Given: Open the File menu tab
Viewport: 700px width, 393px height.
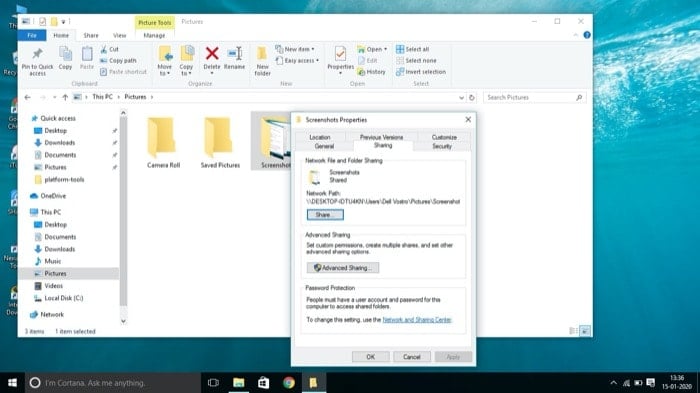Looking at the screenshot, I should 32,35.
